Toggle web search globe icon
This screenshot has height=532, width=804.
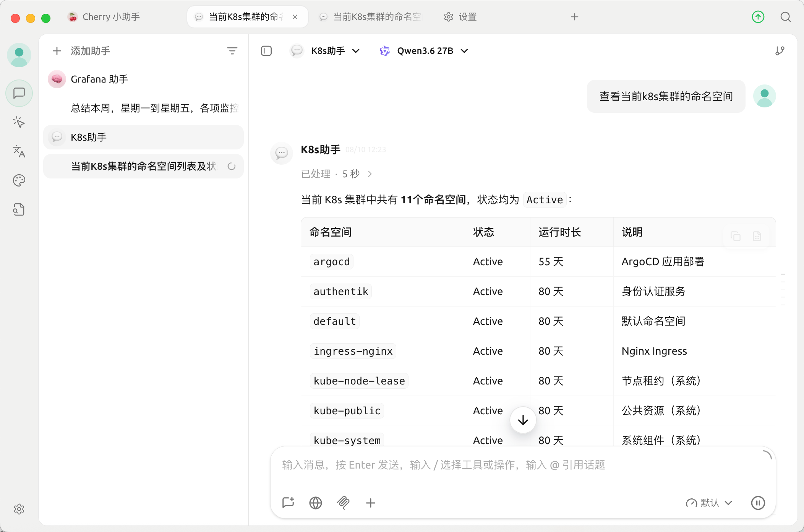316,503
